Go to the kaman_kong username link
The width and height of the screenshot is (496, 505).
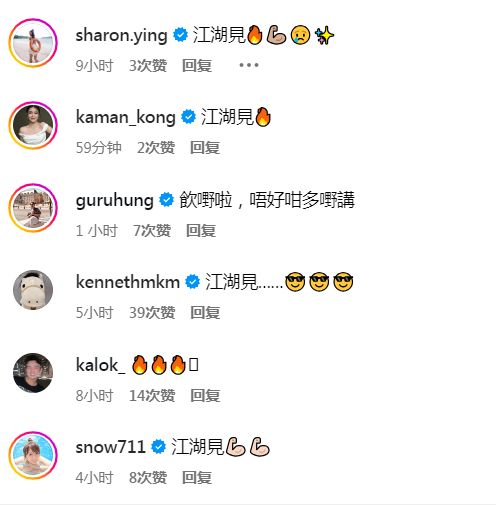(125, 117)
